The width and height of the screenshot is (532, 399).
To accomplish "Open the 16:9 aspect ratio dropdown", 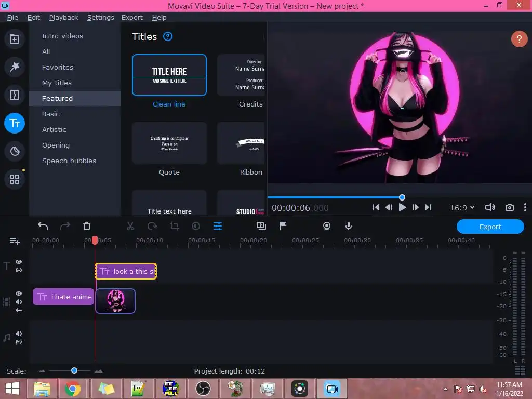I will pos(462,207).
